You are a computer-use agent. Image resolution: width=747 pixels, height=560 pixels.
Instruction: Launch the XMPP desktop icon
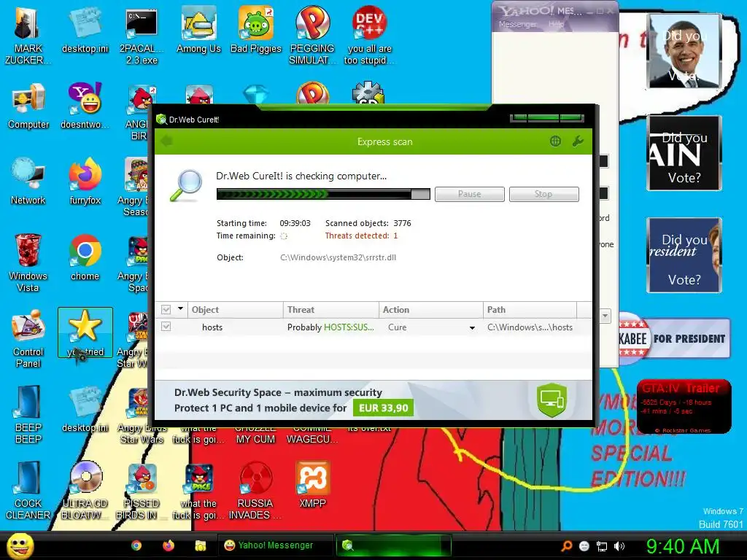(312, 485)
